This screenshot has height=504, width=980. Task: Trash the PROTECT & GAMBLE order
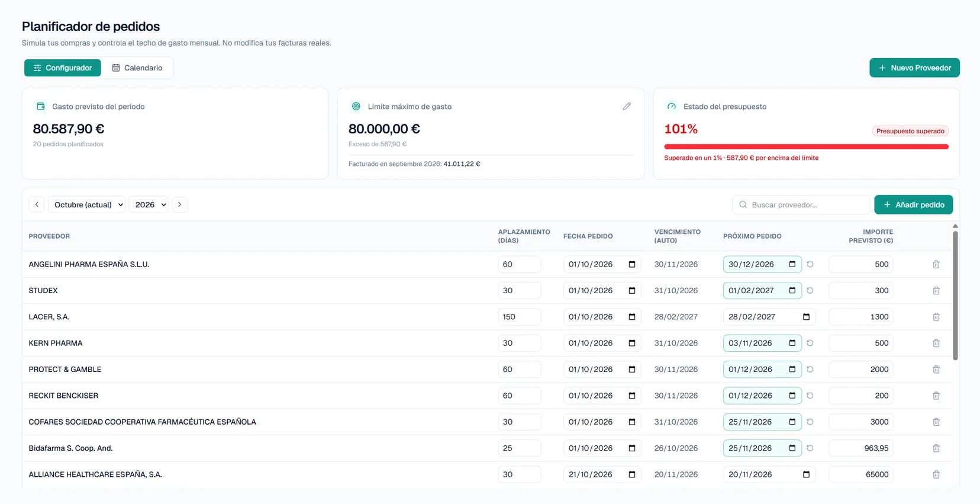(936, 370)
